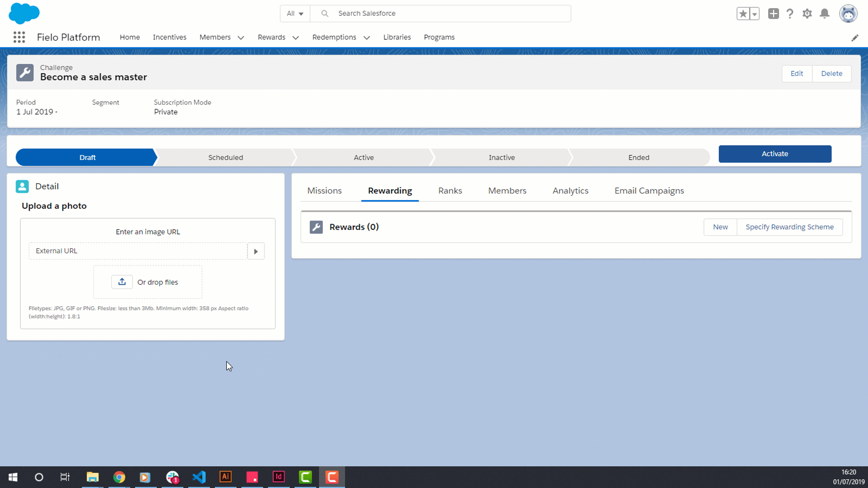Expand the Redemptions nav dropdown chevron
This screenshot has height=488, width=868.
367,38
